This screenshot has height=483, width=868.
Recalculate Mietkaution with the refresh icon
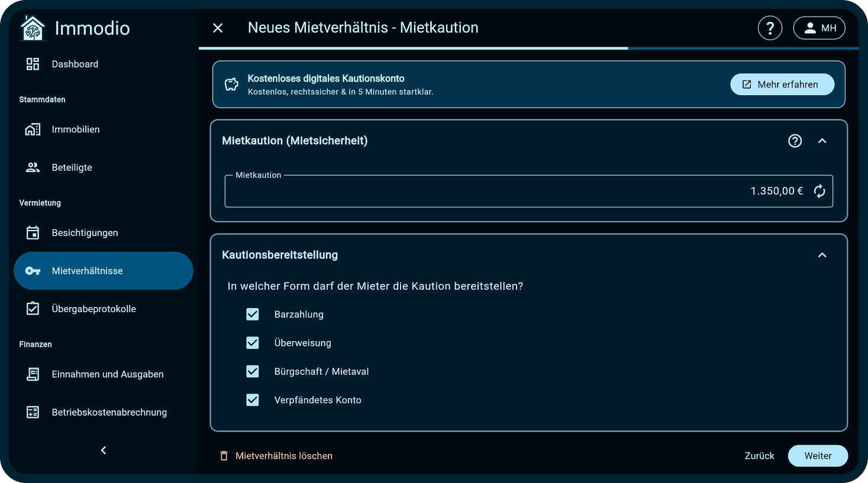click(819, 191)
